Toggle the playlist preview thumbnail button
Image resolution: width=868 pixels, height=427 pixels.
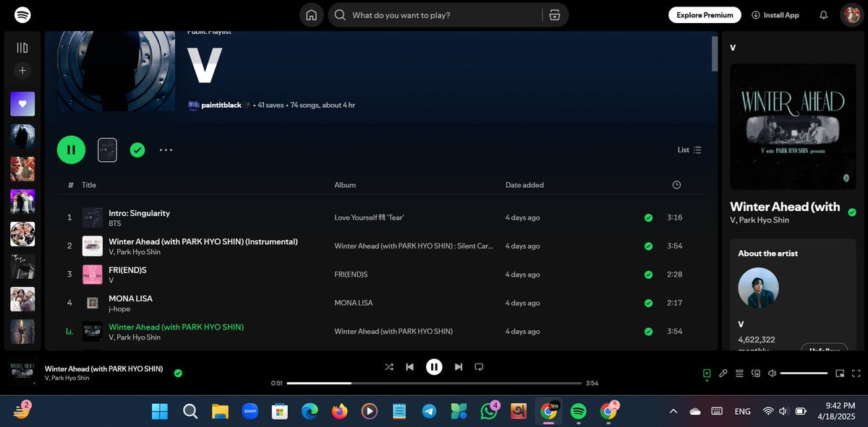coord(107,150)
